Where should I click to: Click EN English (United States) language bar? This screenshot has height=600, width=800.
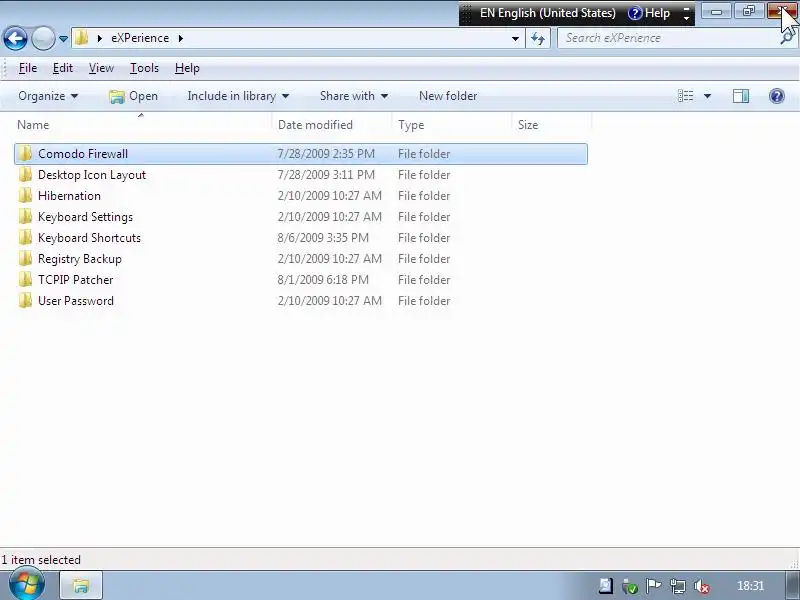[547, 13]
